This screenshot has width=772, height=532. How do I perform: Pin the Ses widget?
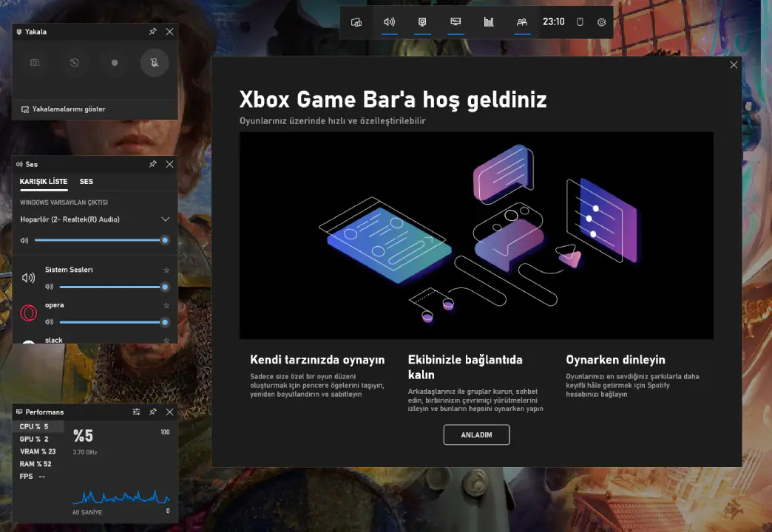pos(152,164)
